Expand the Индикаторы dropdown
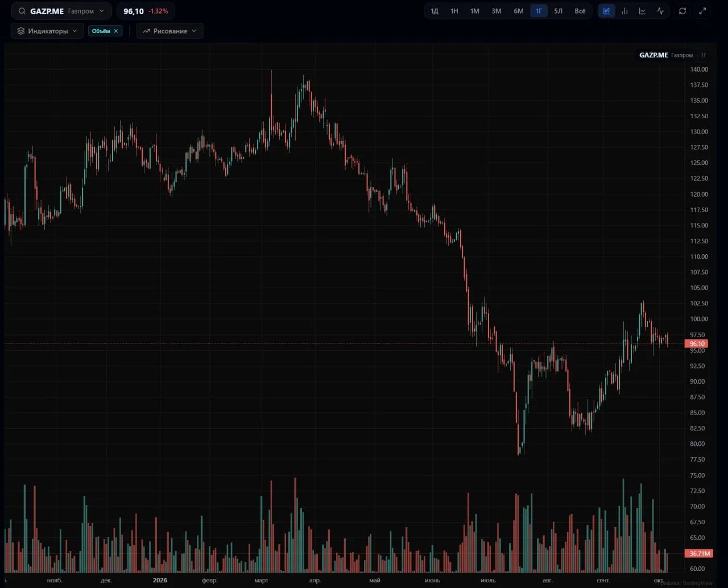This screenshot has height=588, width=728. click(47, 31)
